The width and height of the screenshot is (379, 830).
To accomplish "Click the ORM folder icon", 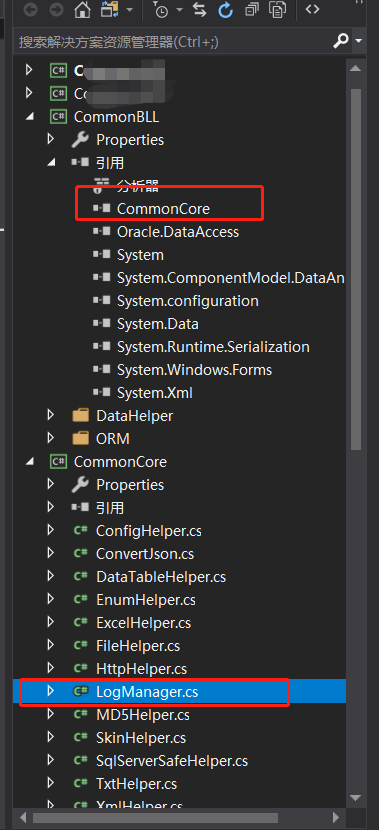I will (x=80, y=439).
